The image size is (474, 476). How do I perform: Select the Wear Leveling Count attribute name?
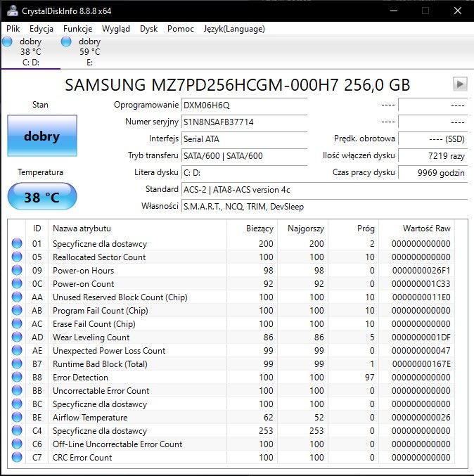click(91, 337)
